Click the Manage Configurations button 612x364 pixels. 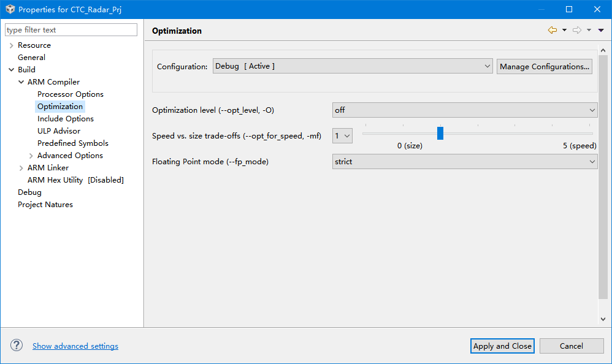point(545,66)
